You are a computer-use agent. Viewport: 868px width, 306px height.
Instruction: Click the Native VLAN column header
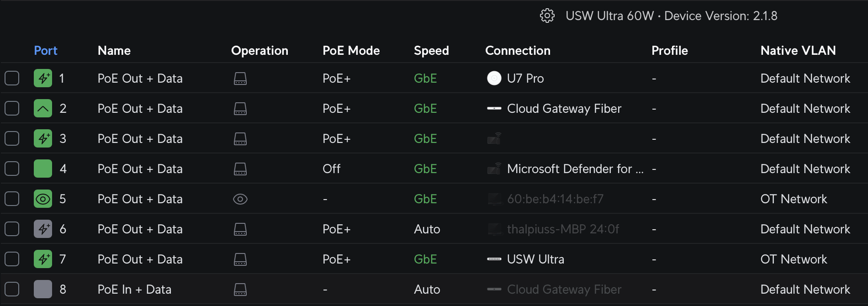798,51
